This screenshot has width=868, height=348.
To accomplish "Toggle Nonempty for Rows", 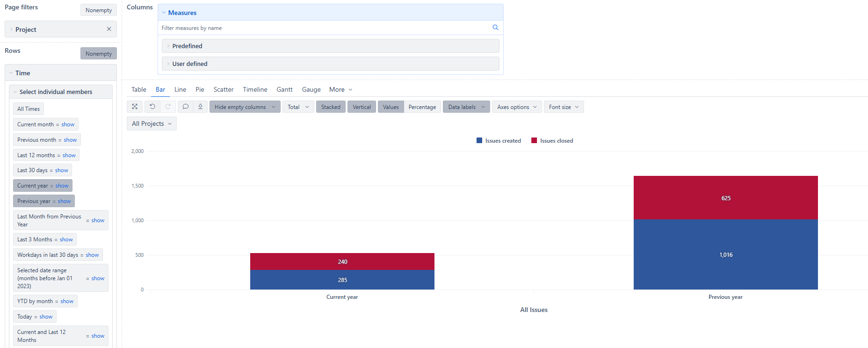I will 99,53.
